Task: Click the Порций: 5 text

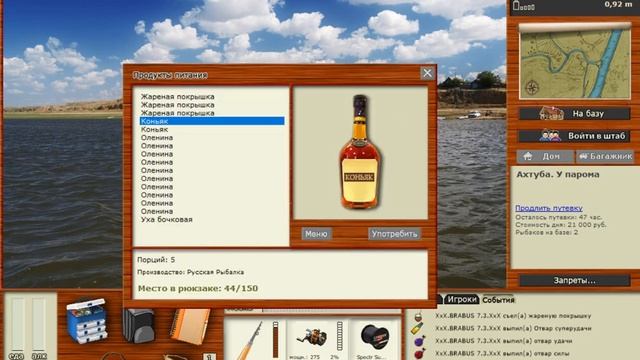Action: click(x=156, y=260)
